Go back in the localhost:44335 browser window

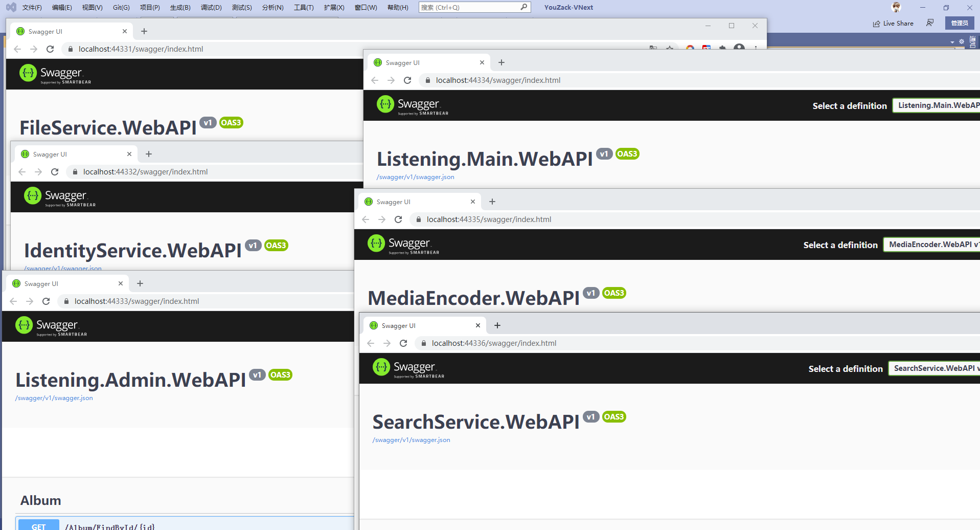point(366,219)
